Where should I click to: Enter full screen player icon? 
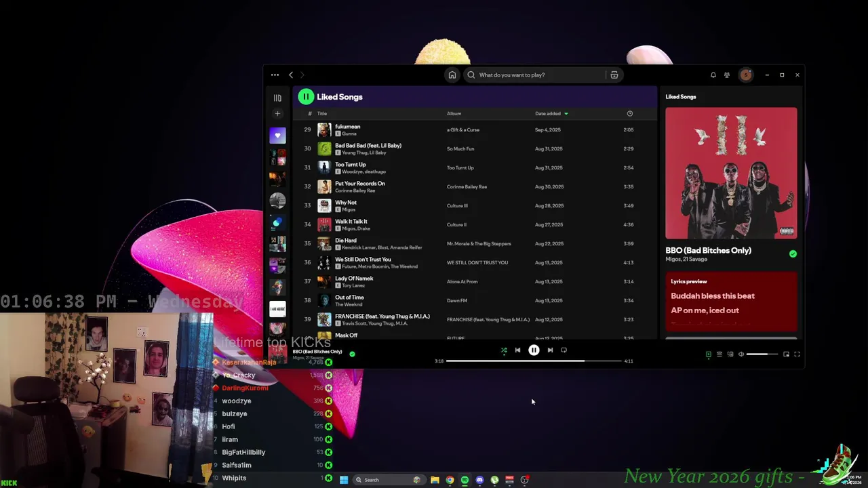tap(797, 354)
